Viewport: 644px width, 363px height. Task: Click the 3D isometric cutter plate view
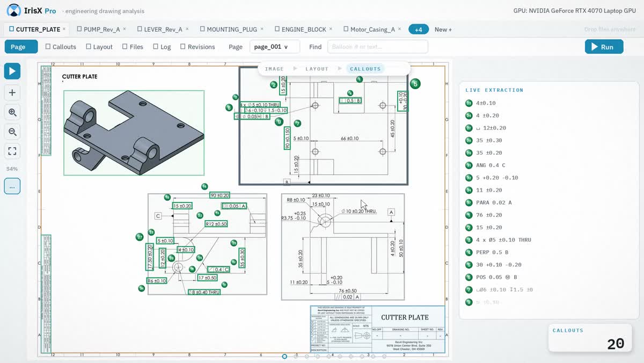pyautogui.click(x=134, y=133)
